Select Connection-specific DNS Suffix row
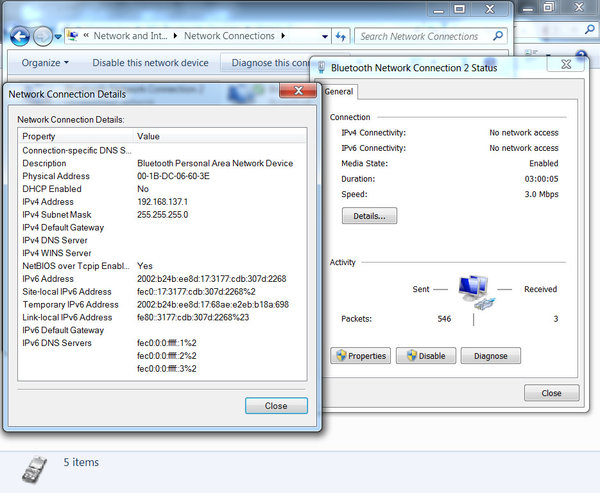 click(162, 150)
